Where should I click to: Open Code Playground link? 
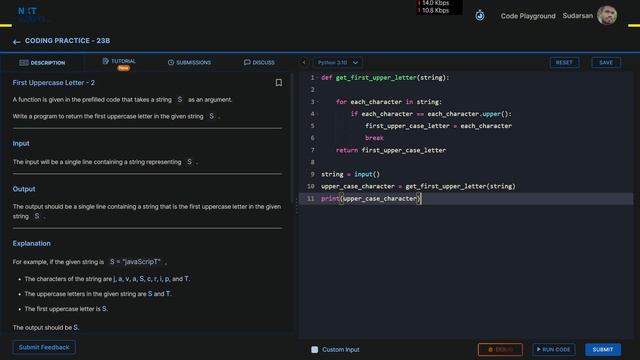point(528,16)
